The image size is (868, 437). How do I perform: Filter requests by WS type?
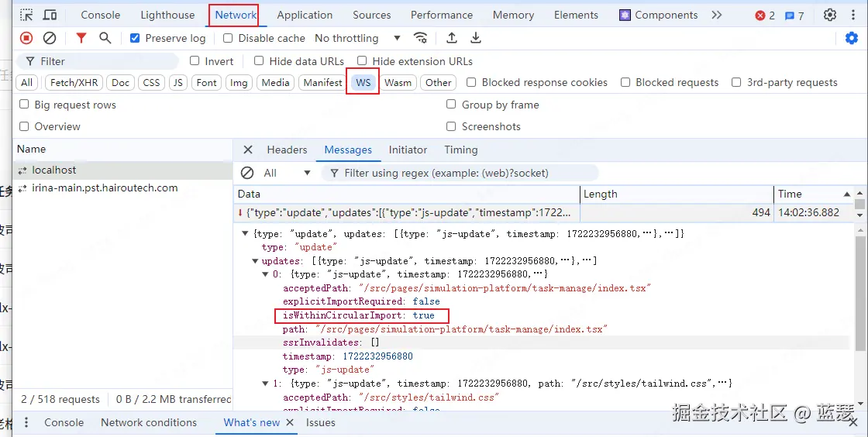click(x=363, y=82)
